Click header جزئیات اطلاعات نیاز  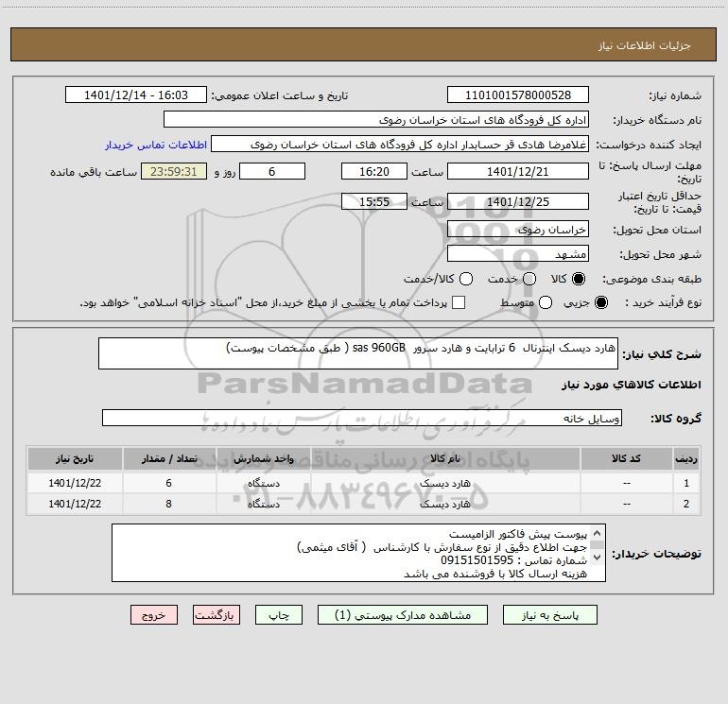[x=645, y=45]
